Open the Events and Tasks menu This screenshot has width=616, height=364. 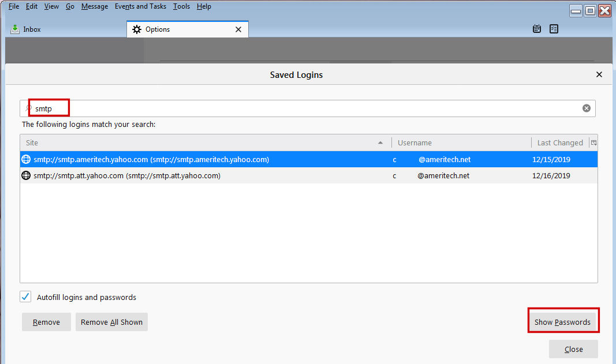[x=140, y=6]
